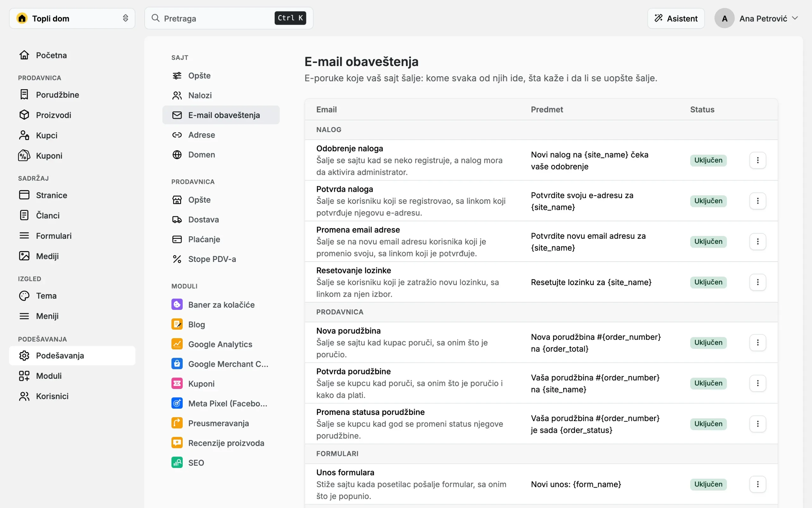Click the Status column header
This screenshot has width=812, height=508.
tap(702, 110)
